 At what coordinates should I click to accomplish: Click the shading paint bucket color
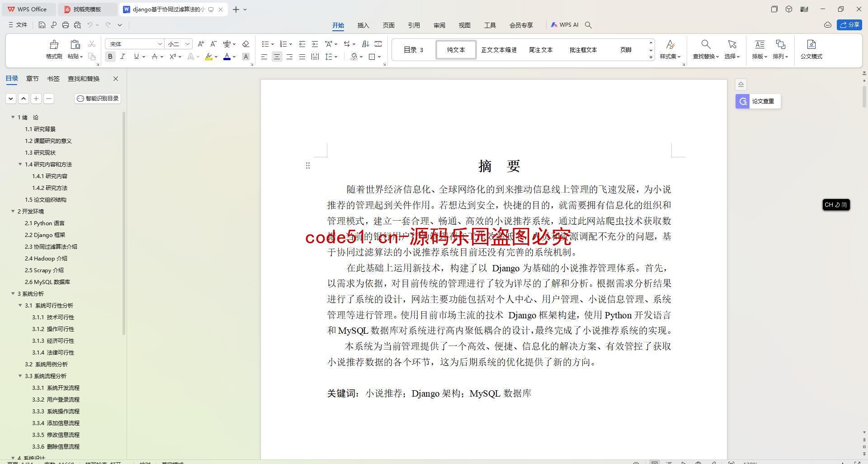pos(354,57)
